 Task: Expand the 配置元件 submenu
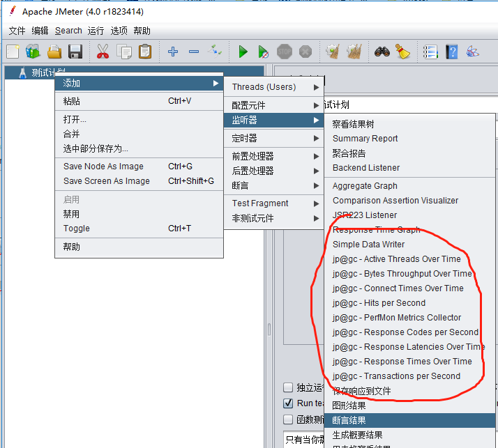[274, 105]
